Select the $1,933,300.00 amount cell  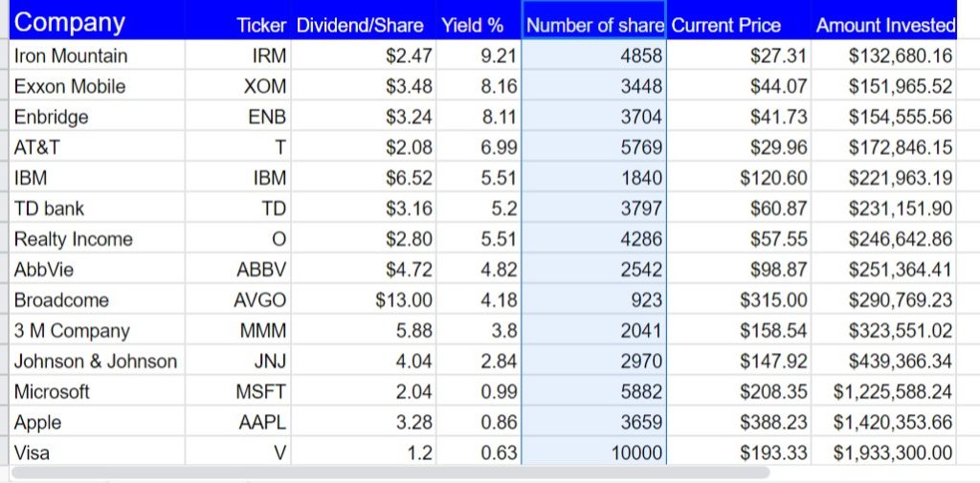(x=883, y=451)
